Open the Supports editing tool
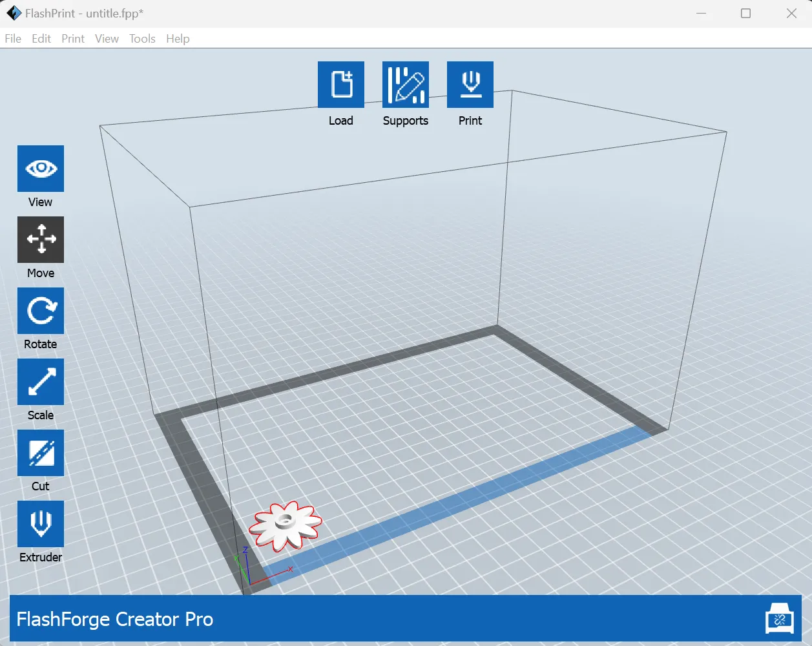 click(406, 85)
